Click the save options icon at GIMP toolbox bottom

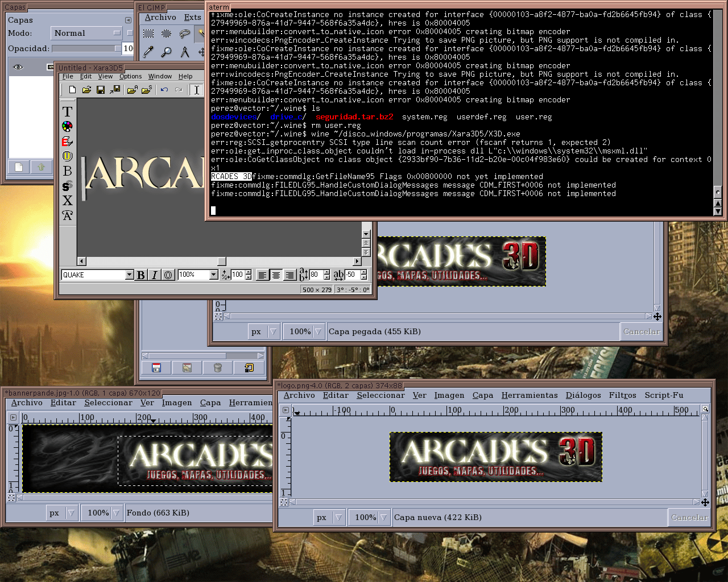pyautogui.click(x=156, y=368)
